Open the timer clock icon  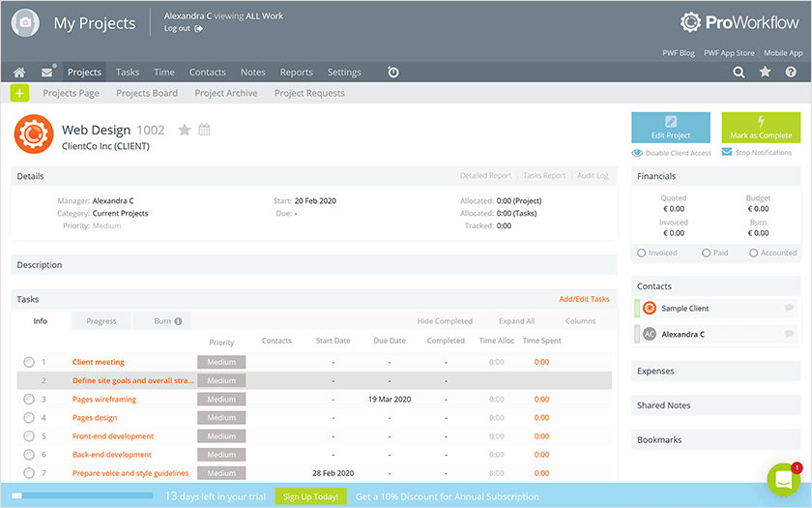(x=393, y=72)
